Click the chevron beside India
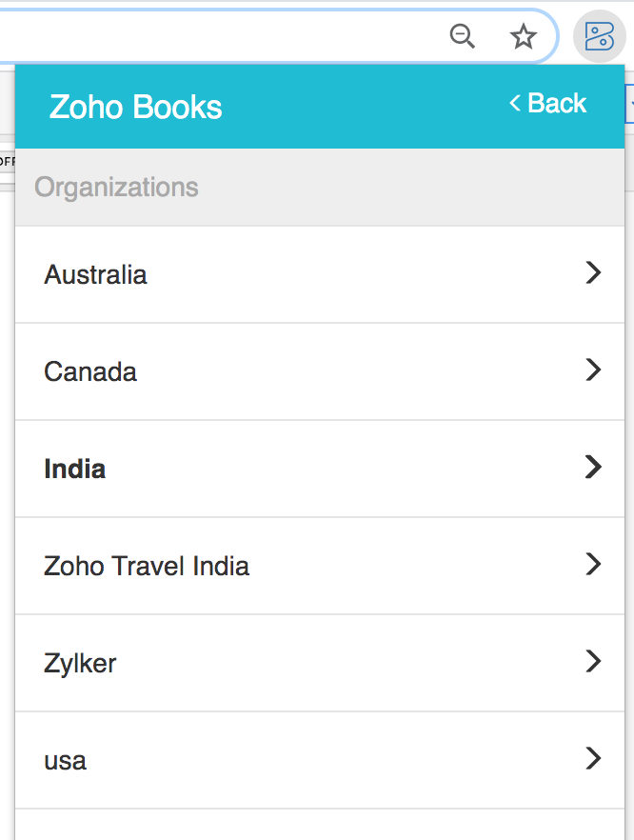 click(x=593, y=467)
